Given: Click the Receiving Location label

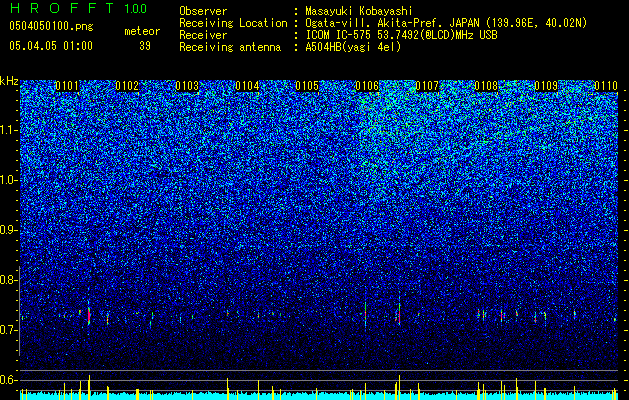Looking at the screenshot, I should [x=233, y=23].
